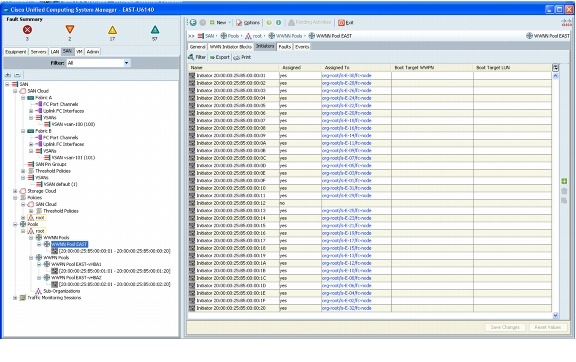Select VSAN vsan-100 (100) in tree
This screenshot has width=576, height=362.
pos(73,124)
